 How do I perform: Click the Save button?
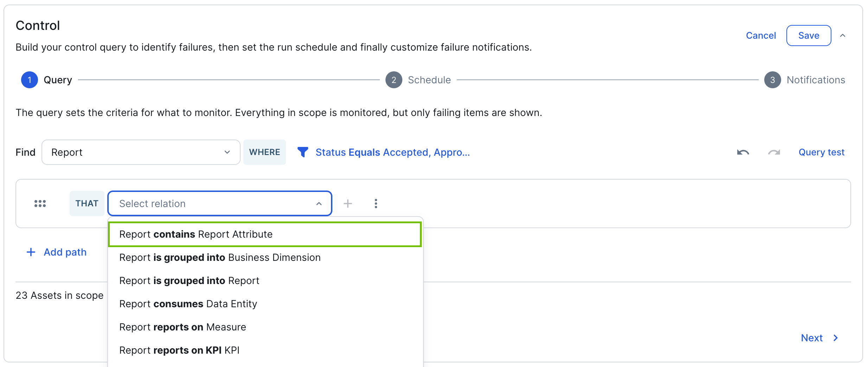click(x=809, y=36)
